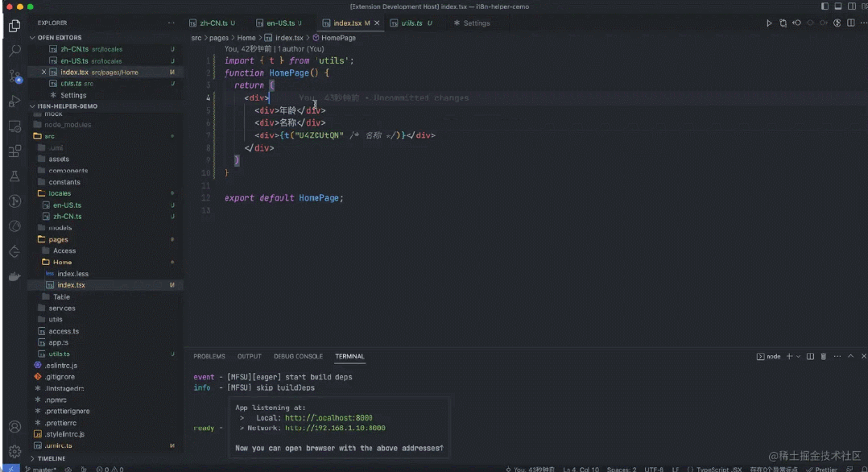Open the Extensions view
The image size is (868, 472).
pos(15,151)
